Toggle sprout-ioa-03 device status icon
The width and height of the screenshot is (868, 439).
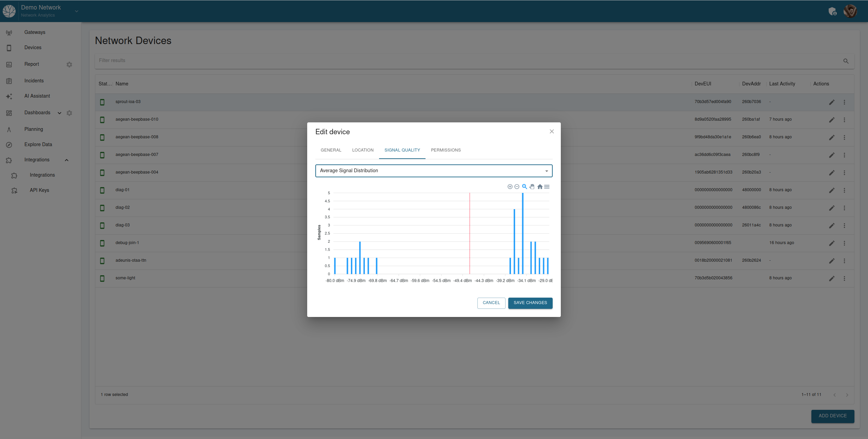102,102
